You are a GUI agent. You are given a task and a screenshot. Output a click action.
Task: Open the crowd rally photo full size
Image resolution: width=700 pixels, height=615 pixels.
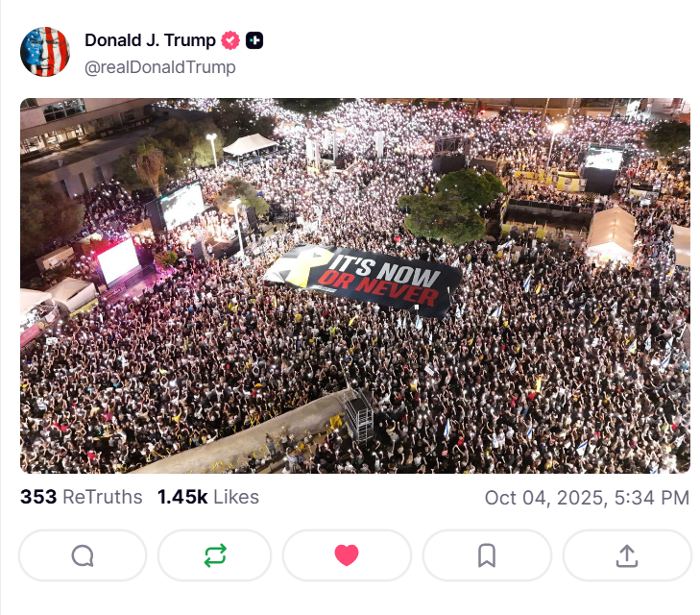tap(355, 285)
